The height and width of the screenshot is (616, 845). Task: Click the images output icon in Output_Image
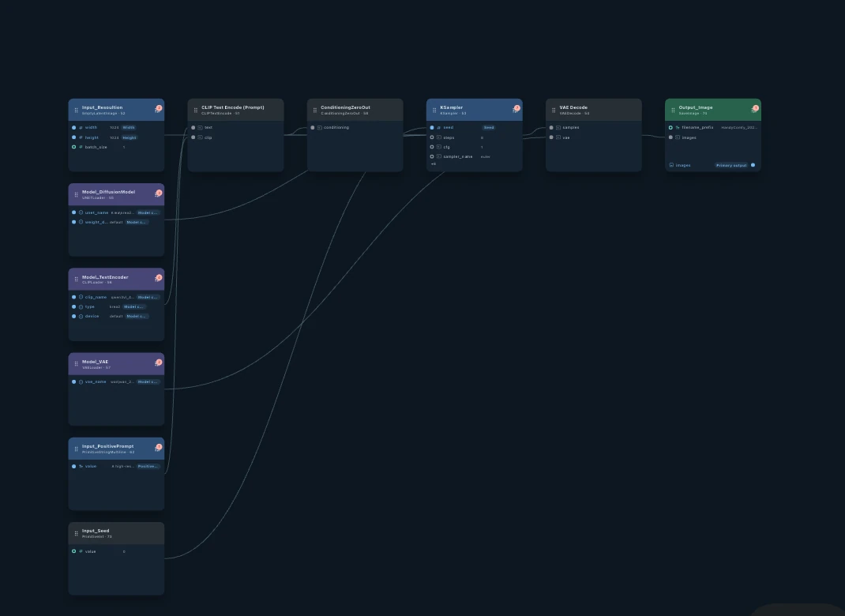click(671, 166)
